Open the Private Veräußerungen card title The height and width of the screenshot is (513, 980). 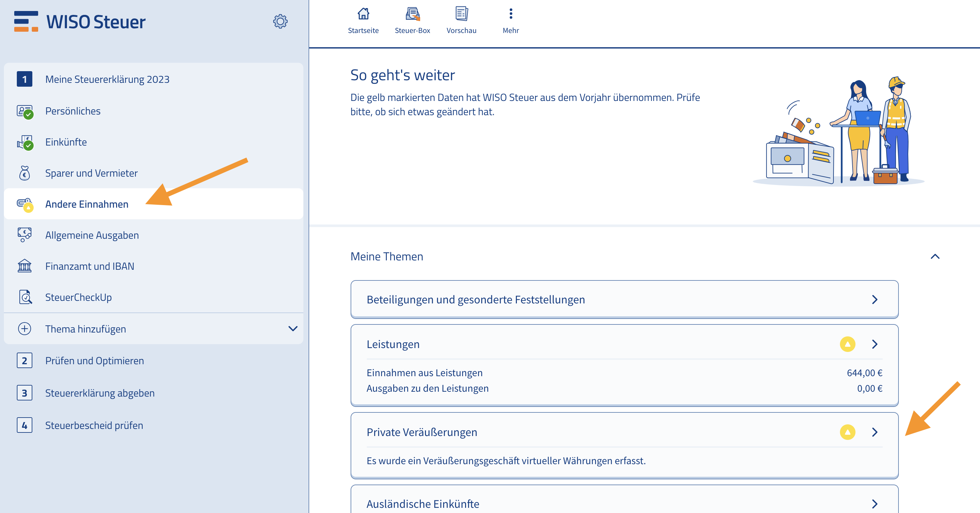tap(421, 432)
